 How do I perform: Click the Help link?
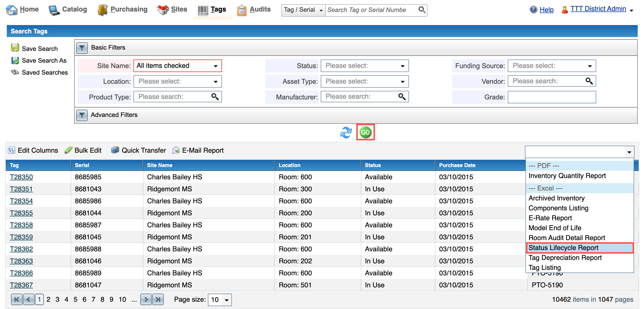(547, 10)
